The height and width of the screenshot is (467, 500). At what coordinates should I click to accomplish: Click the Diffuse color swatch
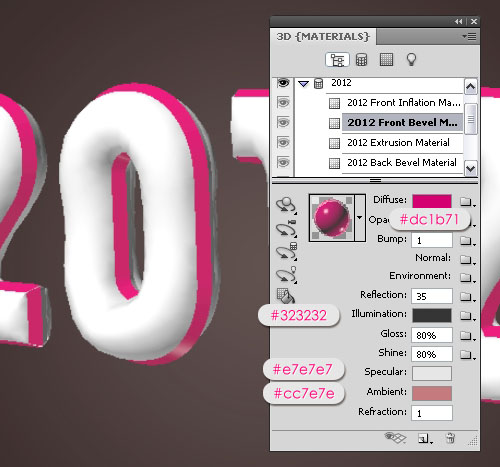pyautogui.click(x=432, y=201)
